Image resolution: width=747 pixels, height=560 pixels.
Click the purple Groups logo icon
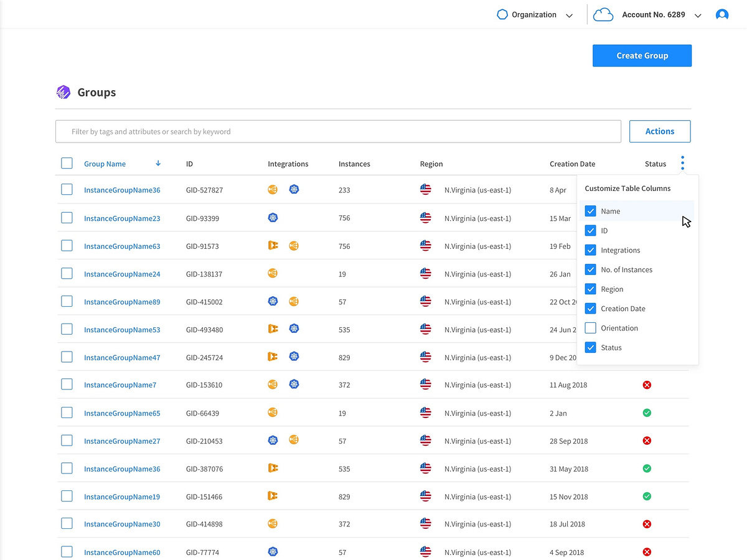point(63,92)
